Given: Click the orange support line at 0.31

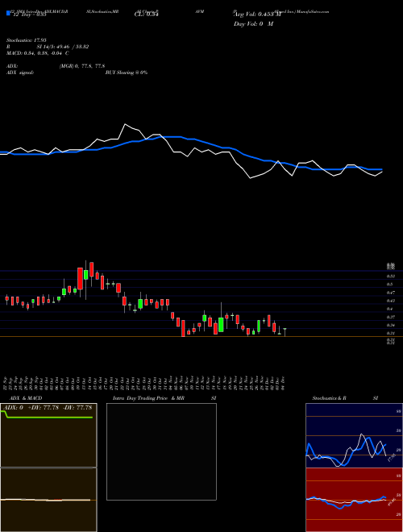Looking at the screenshot, I should point(201,337).
